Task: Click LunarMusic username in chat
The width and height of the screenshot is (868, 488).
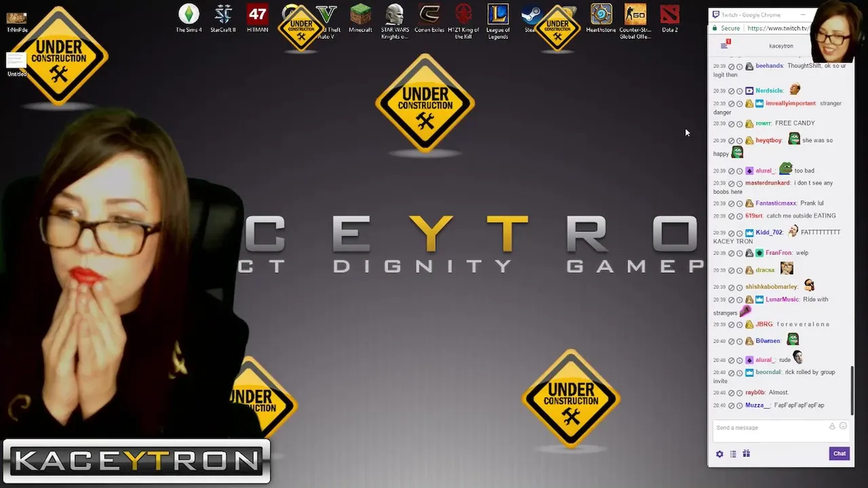Action: tap(783, 299)
